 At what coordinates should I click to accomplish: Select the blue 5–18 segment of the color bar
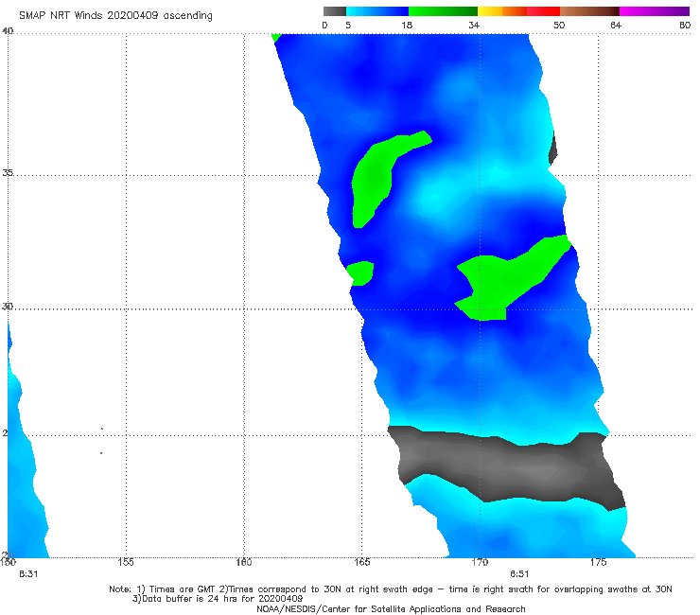pos(377,11)
